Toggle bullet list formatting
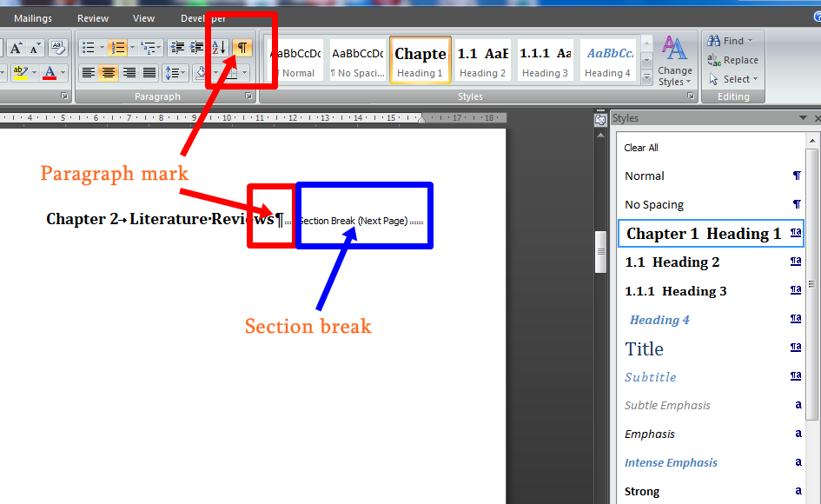This screenshot has width=821, height=504. point(89,48)
